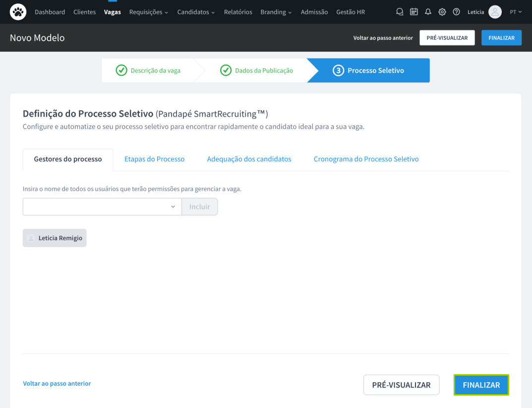
Task: Open the settings gear icon
Action: 442,12
